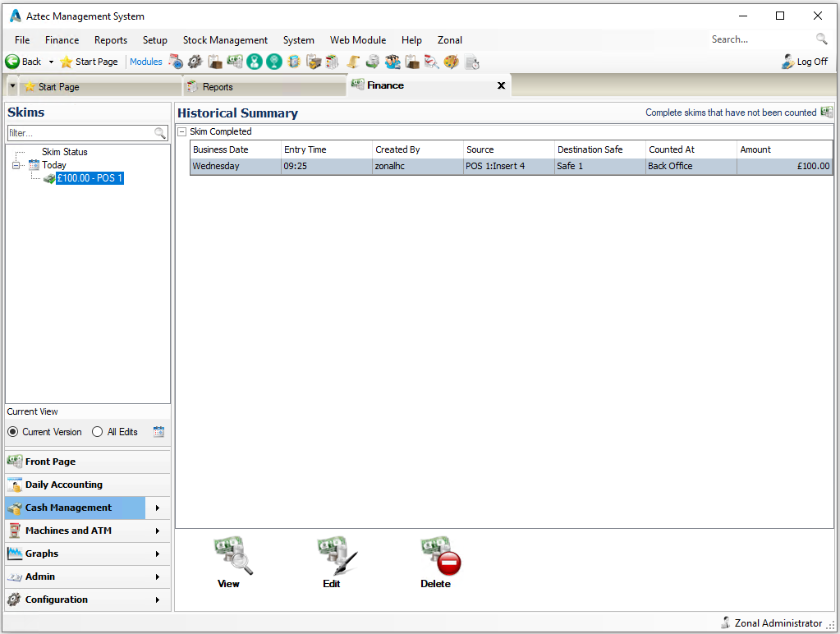The image size is (840, 634).
Task: Collapse the Skim Completed group
Action: [x=182, y=132]
